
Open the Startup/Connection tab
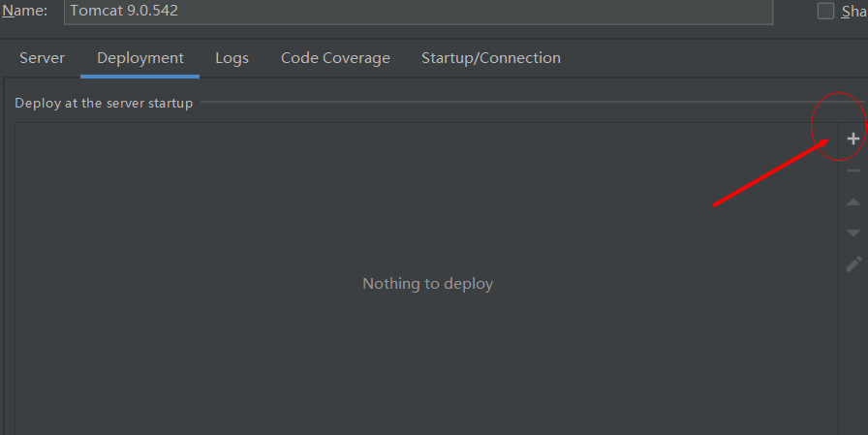point(491,57)
